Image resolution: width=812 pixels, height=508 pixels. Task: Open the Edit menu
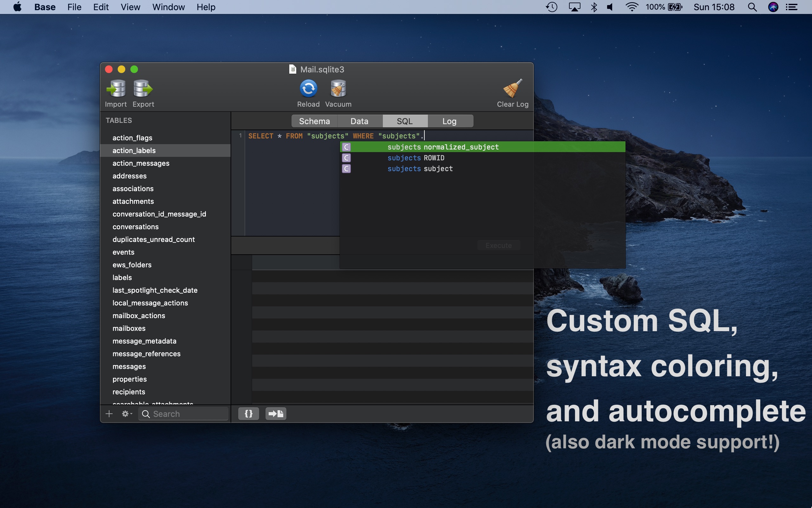tap(101, 7)
